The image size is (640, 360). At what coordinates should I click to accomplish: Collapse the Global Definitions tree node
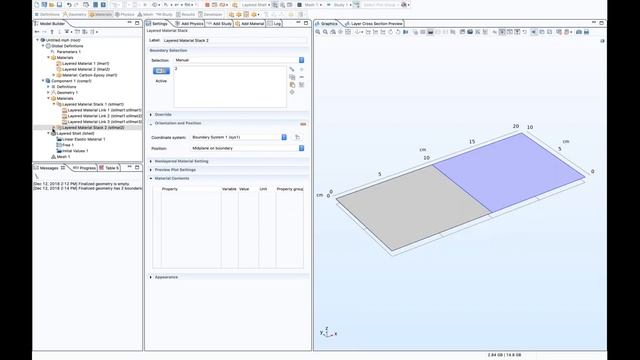[43, 46]
